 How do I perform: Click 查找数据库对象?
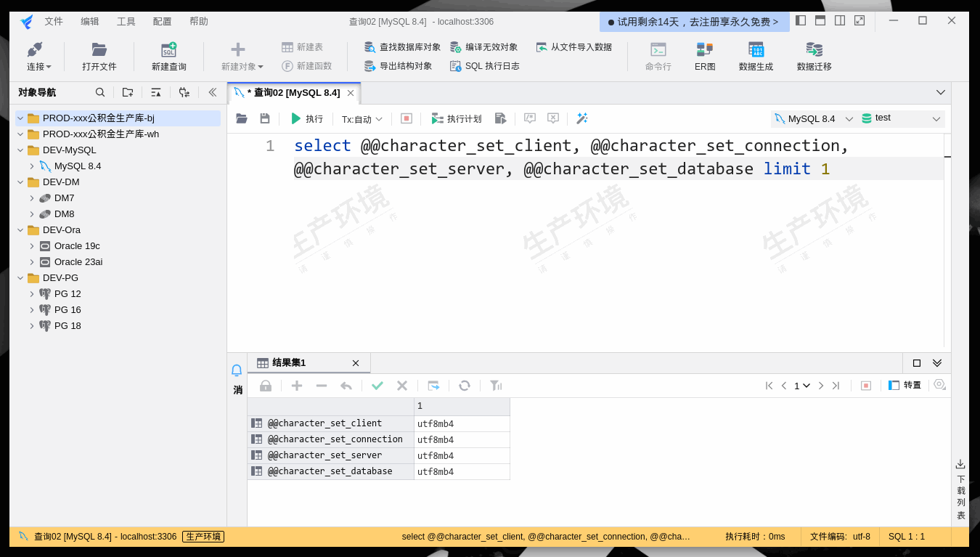point(402,47)
